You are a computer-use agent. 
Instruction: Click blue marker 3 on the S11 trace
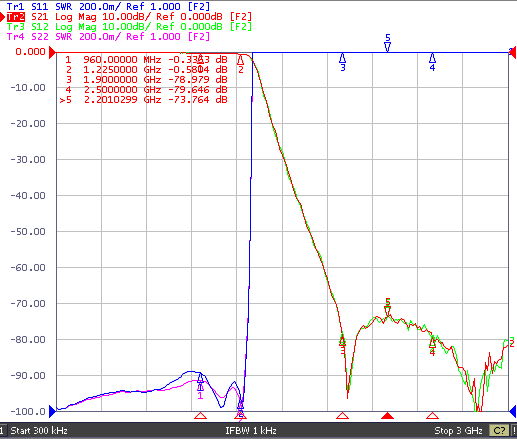[342, 62]
